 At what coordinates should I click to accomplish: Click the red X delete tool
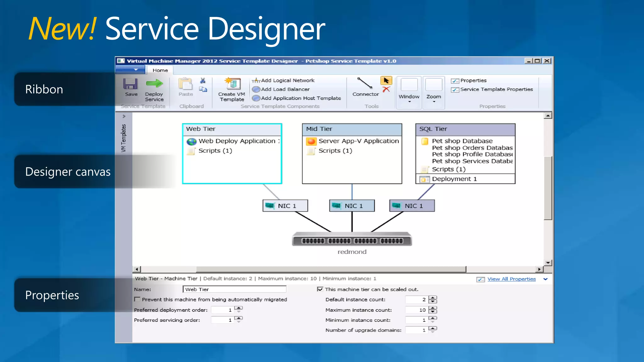click(x=386, y=90)
